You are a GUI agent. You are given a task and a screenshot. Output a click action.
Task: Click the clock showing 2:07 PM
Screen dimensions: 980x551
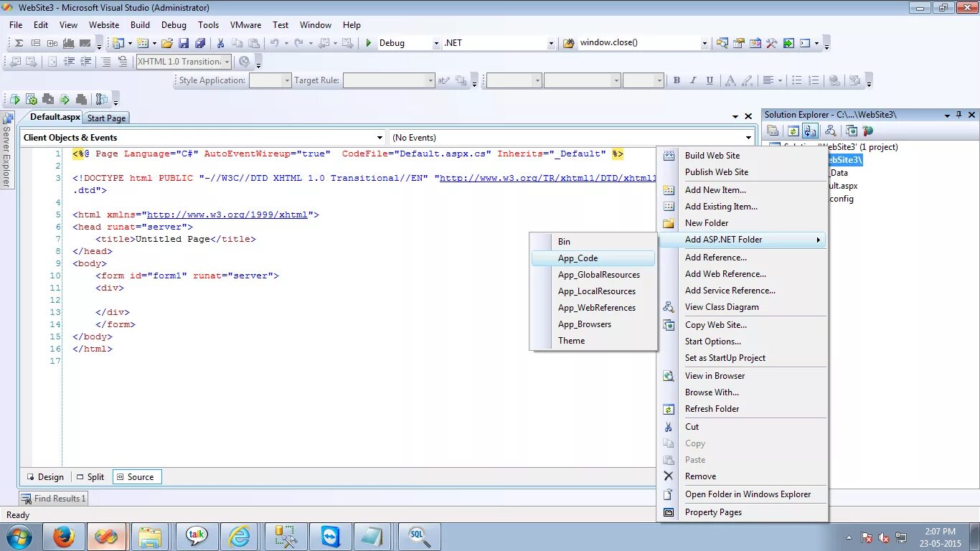tap(940, 532)
